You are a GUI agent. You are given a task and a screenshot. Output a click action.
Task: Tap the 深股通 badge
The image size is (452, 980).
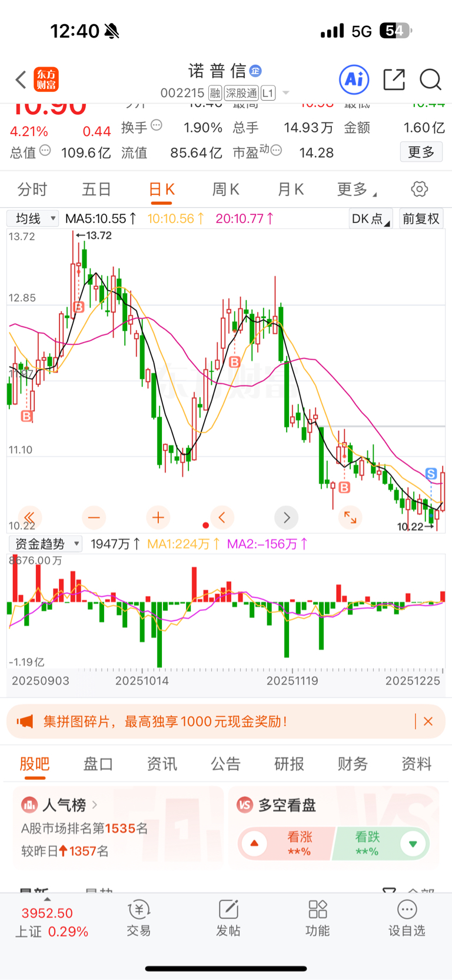click(241, 93)
